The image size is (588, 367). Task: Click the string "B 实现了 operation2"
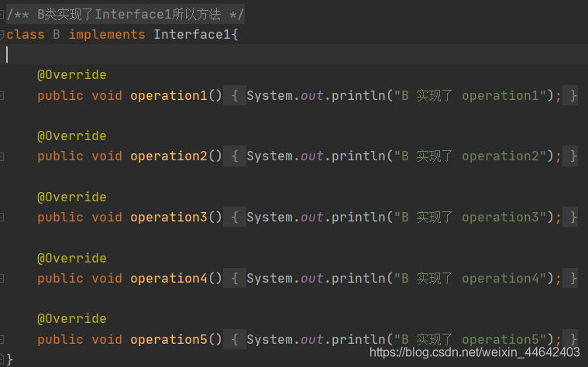point(470,156)
